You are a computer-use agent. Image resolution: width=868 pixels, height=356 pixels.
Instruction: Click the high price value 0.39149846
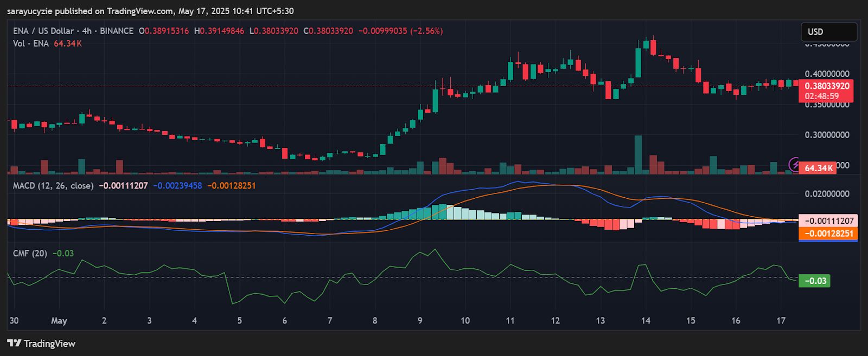pos(222,31)
